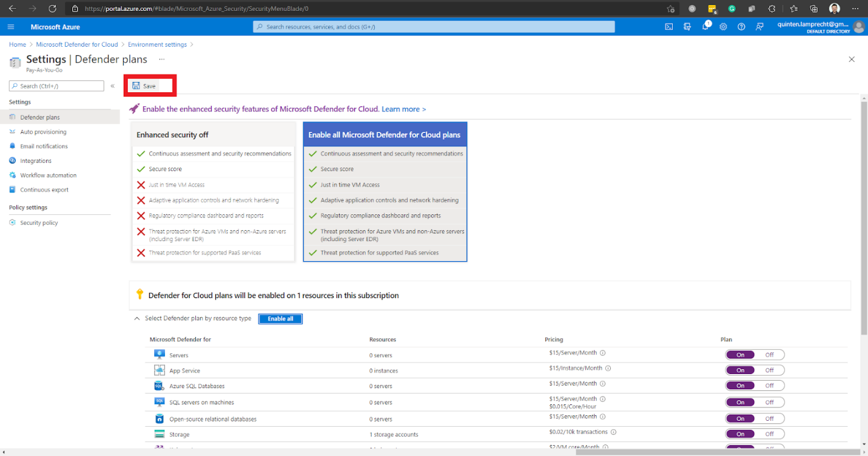Collapse the left settings menu chevrons

point(112,86)
